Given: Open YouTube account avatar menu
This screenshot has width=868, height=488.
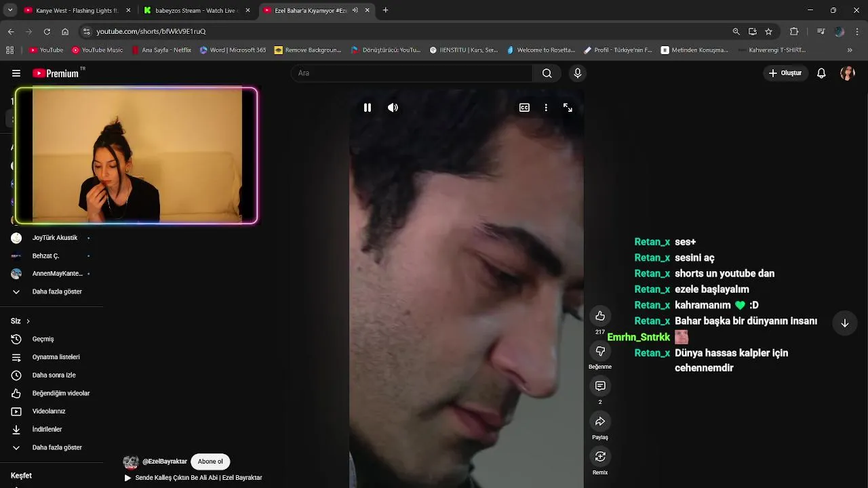Looking at the screenshot, I should pyautogui.click(x=848, y=73).
